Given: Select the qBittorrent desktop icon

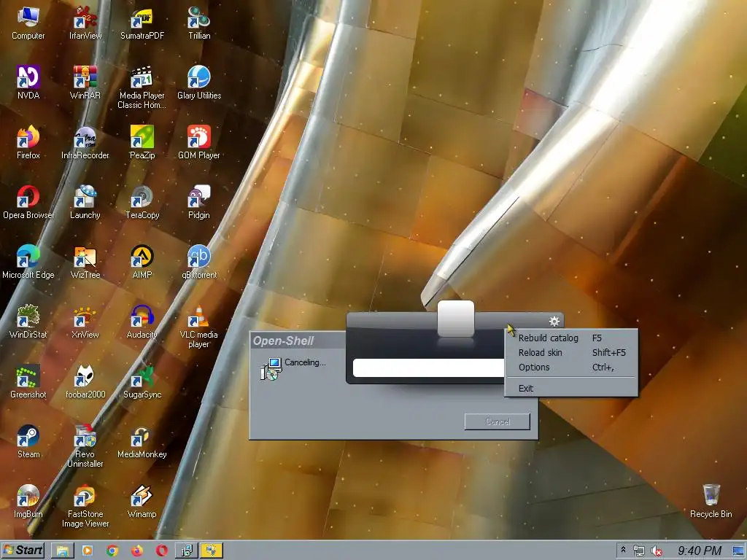Looking at the screenshot, I should 199,262.
